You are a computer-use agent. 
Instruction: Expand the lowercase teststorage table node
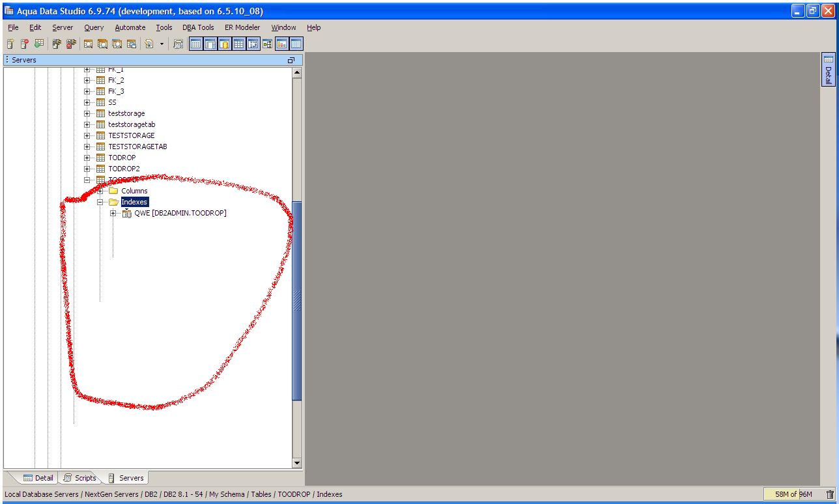[87, 113]
